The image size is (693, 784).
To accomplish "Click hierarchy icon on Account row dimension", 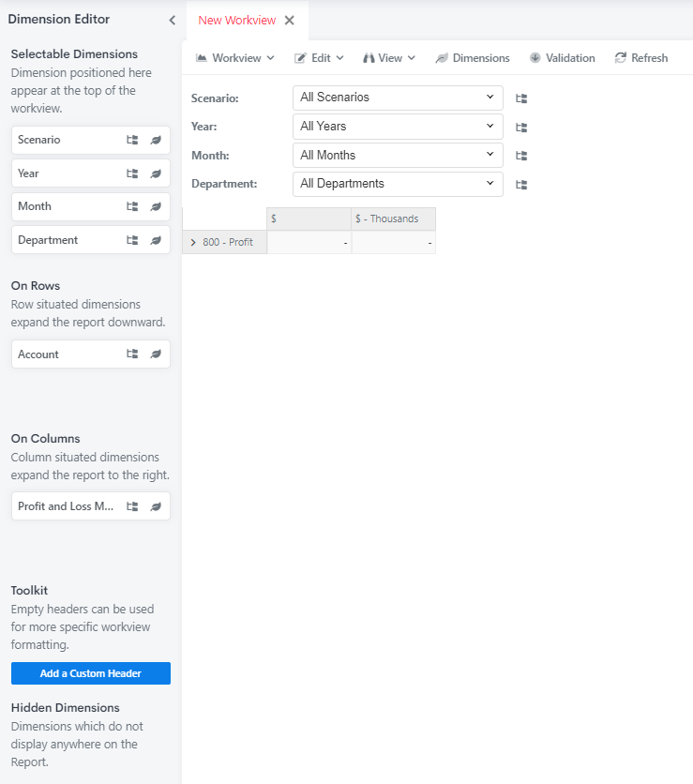I will pyautogui.click(x=132, y=354).
